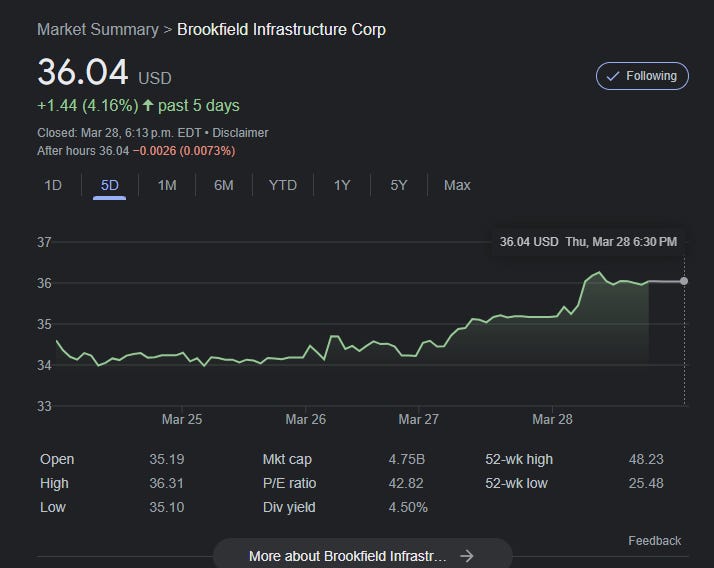Click the Brookfield Infrastructure Corp title
This screenshot has width=714, height=568.
281,30
